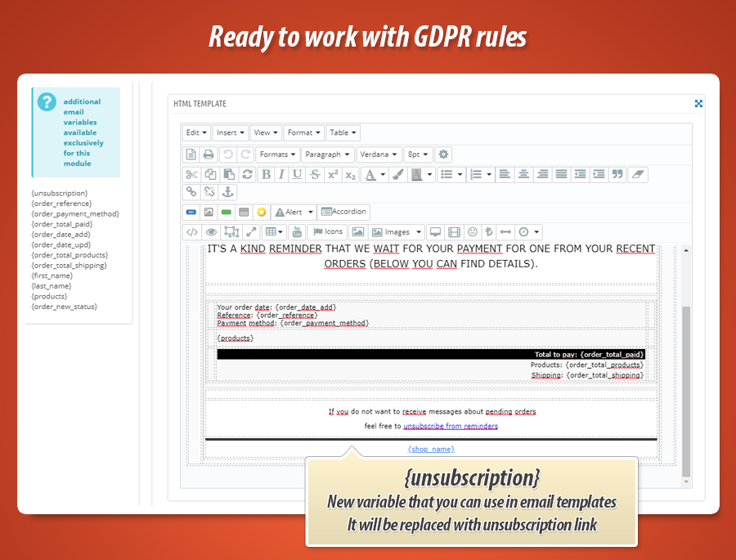
Task: Open the Paragraph format dropdown
Action: click(327, 155)
